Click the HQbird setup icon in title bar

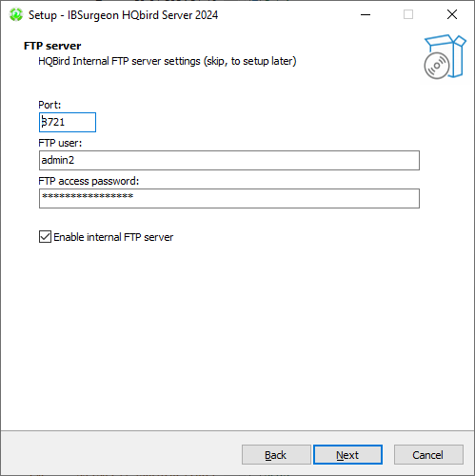[15, 15]
